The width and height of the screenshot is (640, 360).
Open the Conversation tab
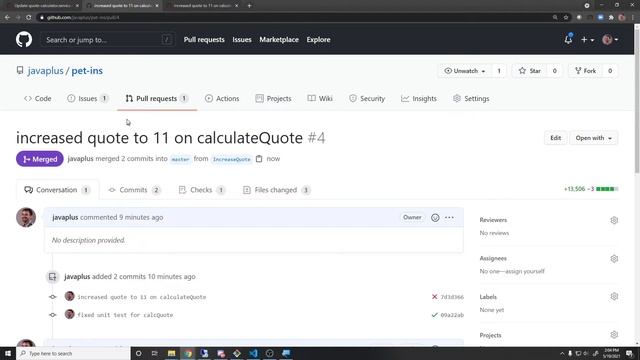57,190
